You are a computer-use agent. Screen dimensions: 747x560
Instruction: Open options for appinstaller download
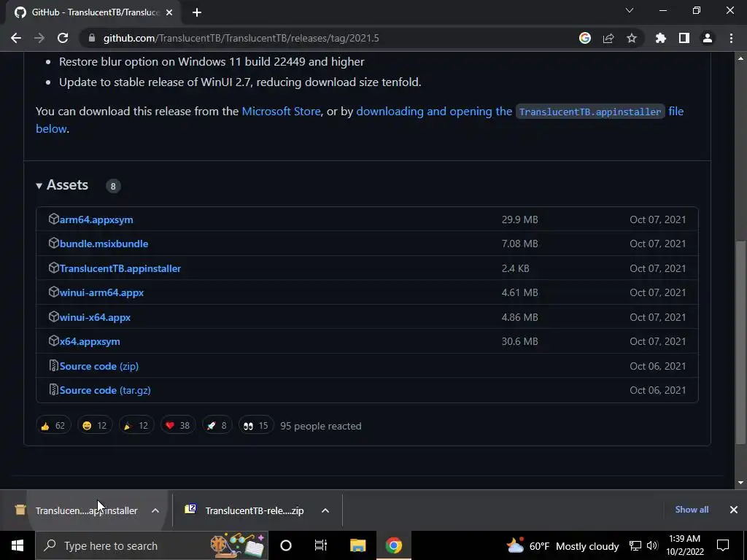(155, 510)
